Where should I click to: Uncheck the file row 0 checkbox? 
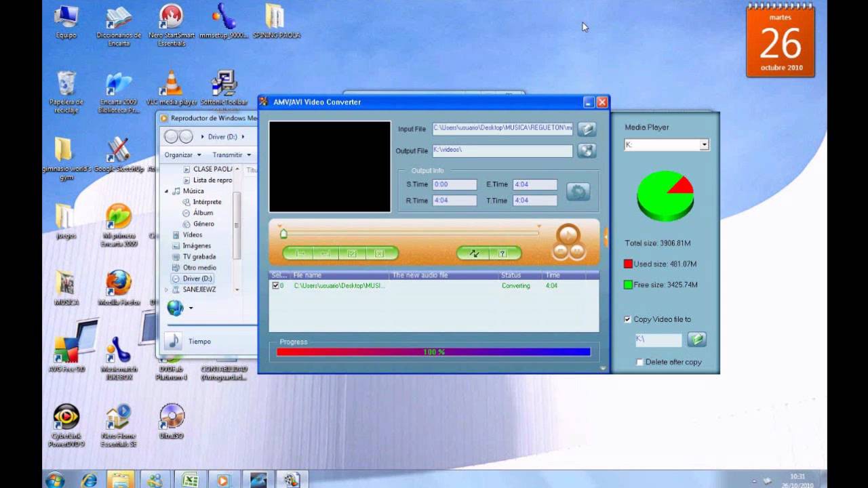[x=275, y=286]
